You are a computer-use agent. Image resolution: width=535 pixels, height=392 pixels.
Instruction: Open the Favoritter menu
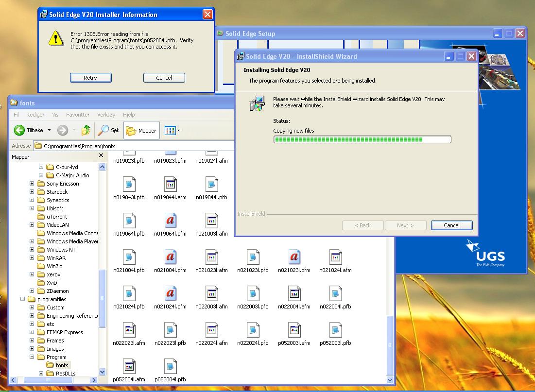78,115
